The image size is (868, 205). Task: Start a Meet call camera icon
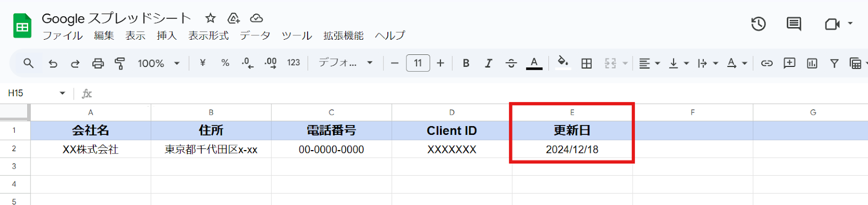(832, 24)
